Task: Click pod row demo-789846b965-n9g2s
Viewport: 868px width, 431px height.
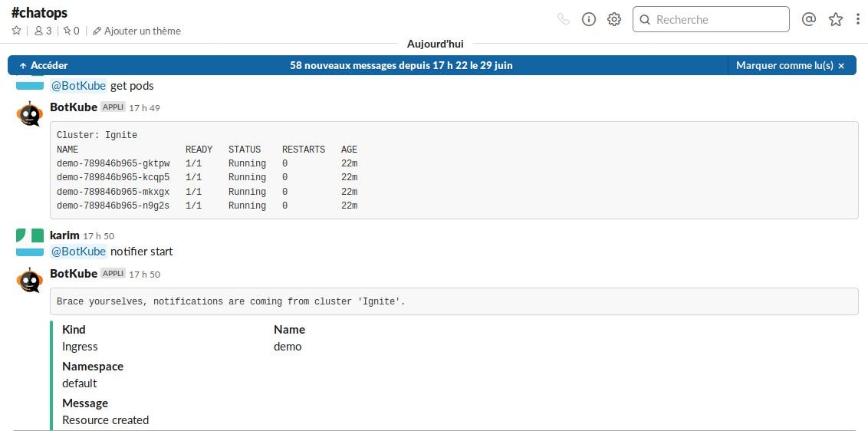Action: (x=207, y=206)
